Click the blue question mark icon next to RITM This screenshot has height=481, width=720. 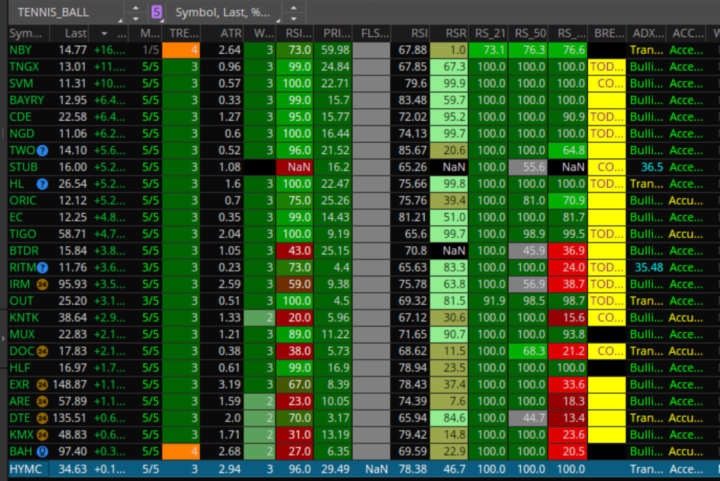(42, 268)
